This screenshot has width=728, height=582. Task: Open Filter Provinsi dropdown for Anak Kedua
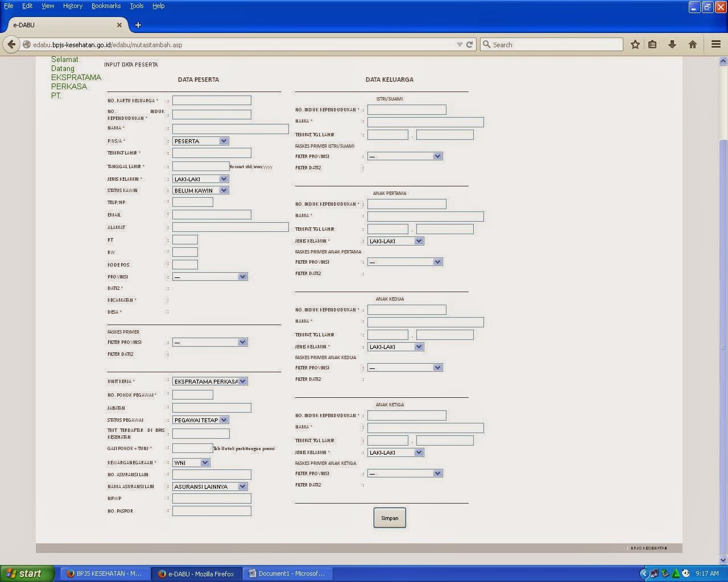[x=405, y=368]
